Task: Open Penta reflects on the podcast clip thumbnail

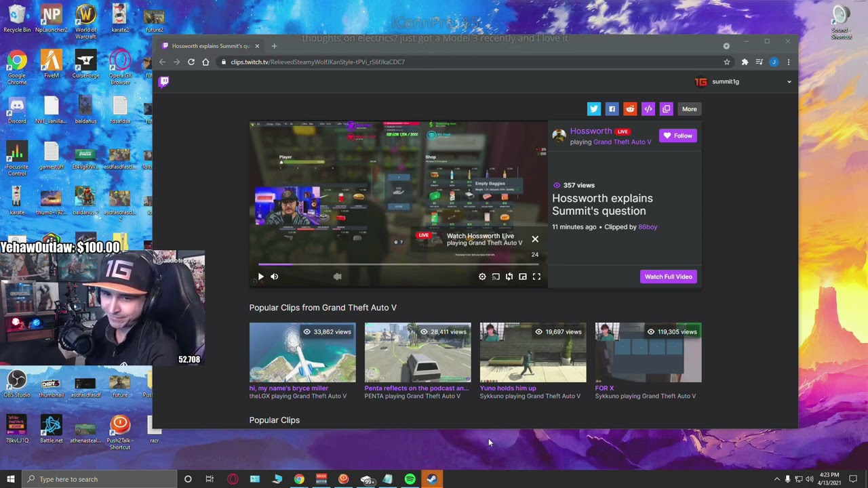Action: pyautogui.click(x=418, y=352)
